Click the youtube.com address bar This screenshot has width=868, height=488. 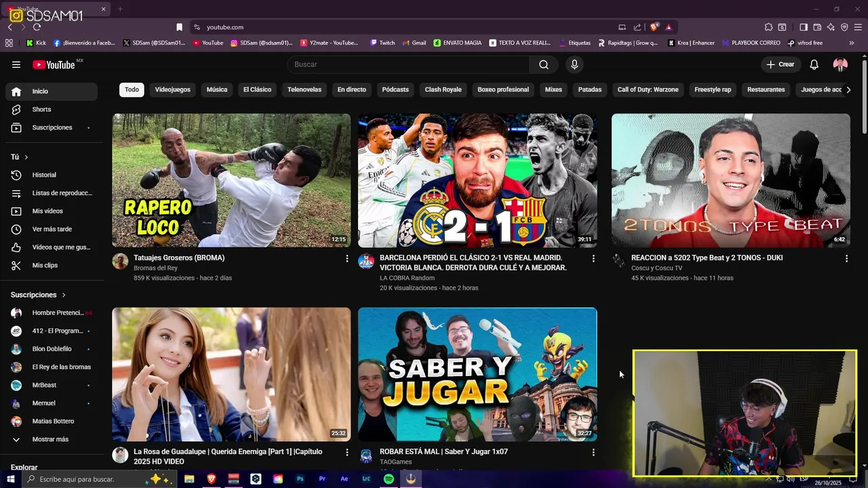pos(407,27)
